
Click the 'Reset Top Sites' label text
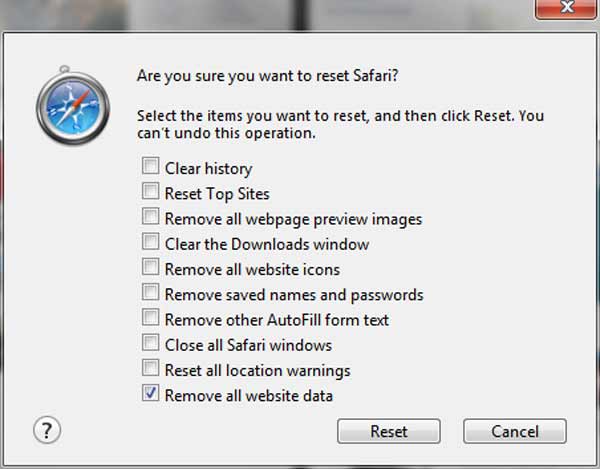coord(217,194)
